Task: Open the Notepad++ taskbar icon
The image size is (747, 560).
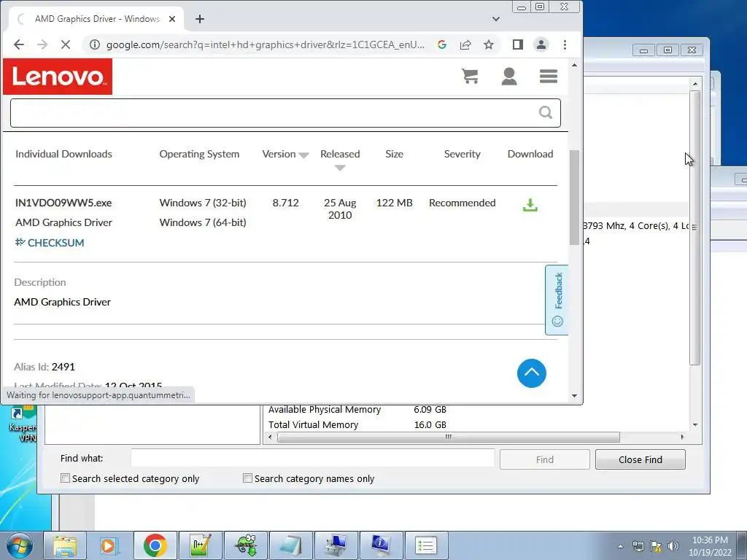Action: 200,545
